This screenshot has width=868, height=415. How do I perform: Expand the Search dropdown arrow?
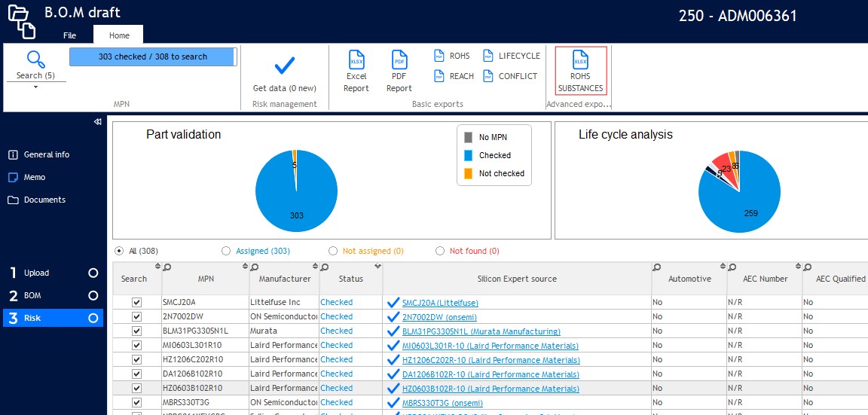[x=35, y=87]
